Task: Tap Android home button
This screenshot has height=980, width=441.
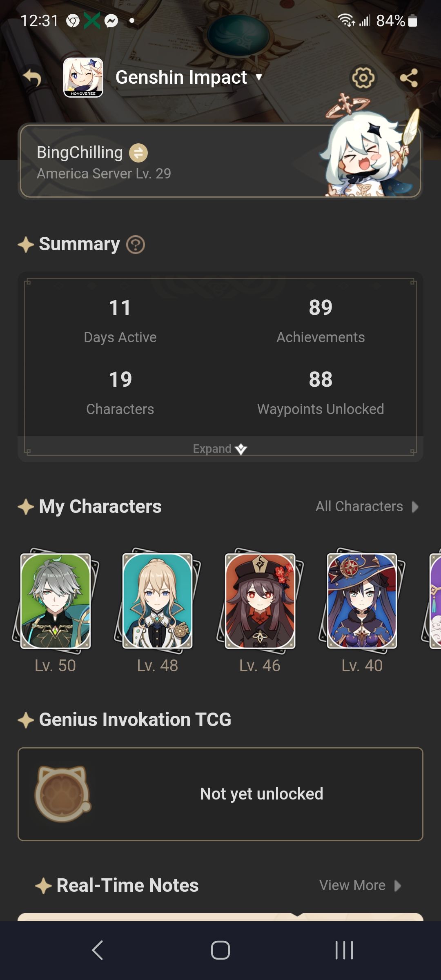Action: (x=220, y=950)
